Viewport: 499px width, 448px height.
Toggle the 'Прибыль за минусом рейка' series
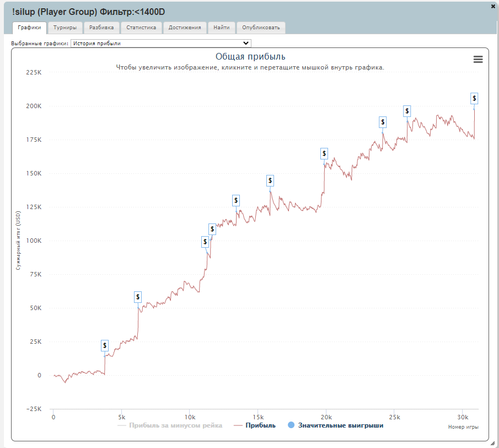pyautogui.click(x=170, y=425)
